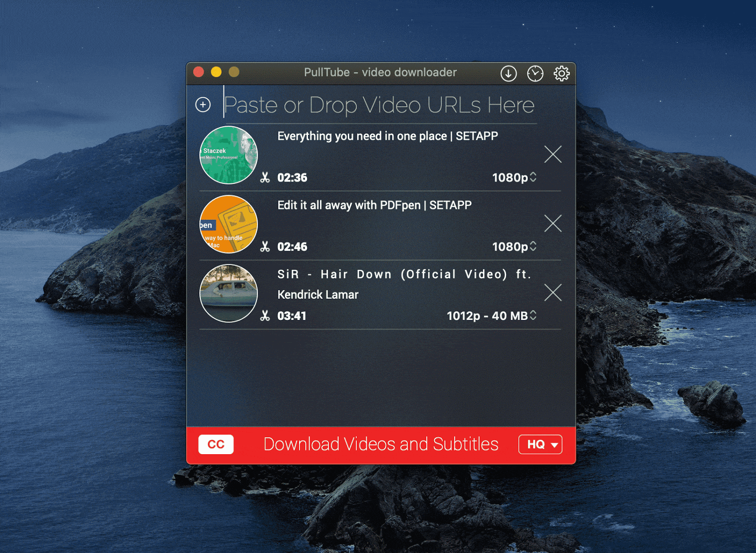The height and width of the screenshot is (553, 756).
Task: Open the HQ quality dropdown
Action: point(540,444)
